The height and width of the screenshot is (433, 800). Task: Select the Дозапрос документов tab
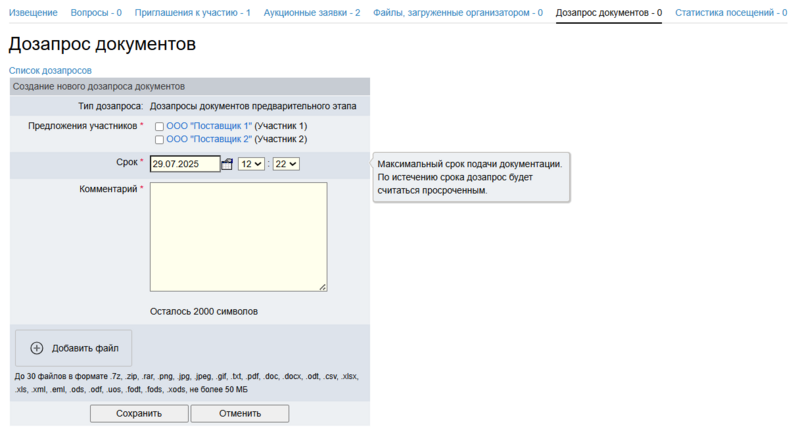click(608, 13)
